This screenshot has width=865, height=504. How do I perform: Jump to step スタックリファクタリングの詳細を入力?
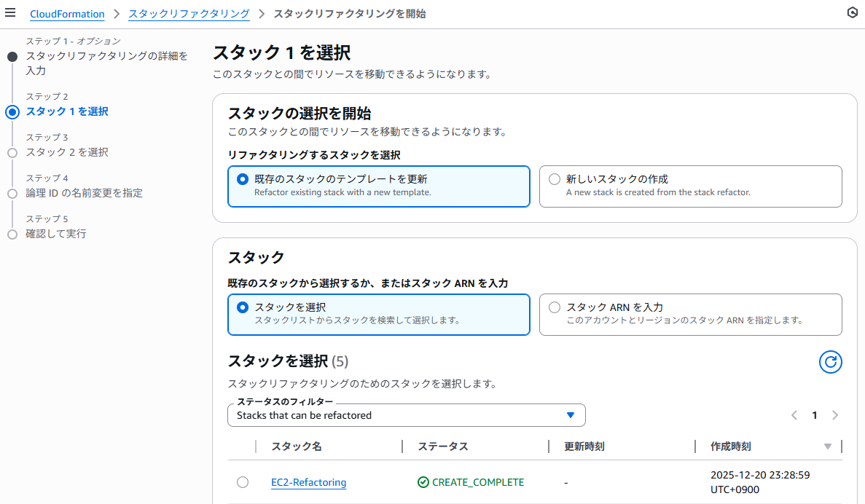click(107, 63)
